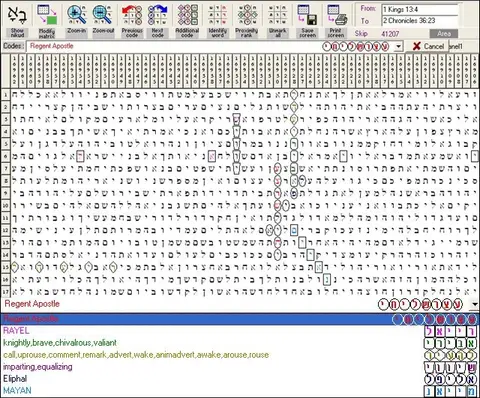
Task: Click the Cancel button with red X
Action: click(428, 46)
